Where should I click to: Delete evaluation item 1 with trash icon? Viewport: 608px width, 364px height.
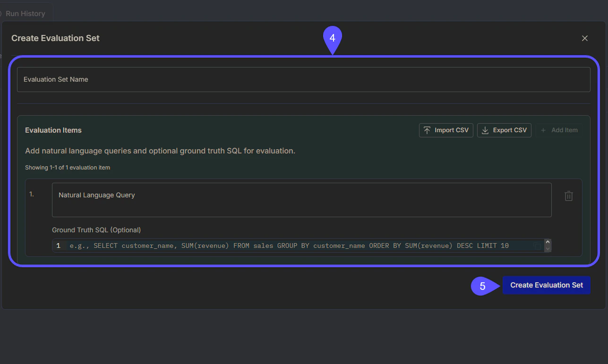(569, 196)
